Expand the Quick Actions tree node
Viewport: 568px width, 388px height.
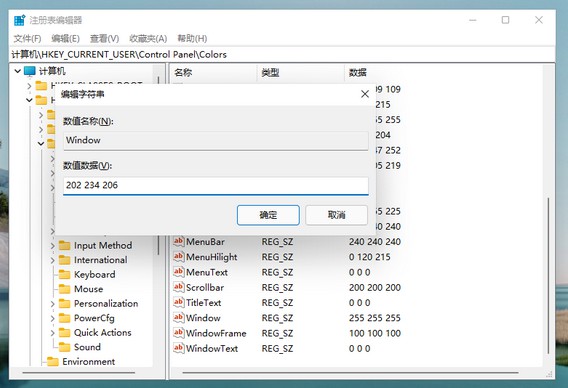tap(52, 333)
